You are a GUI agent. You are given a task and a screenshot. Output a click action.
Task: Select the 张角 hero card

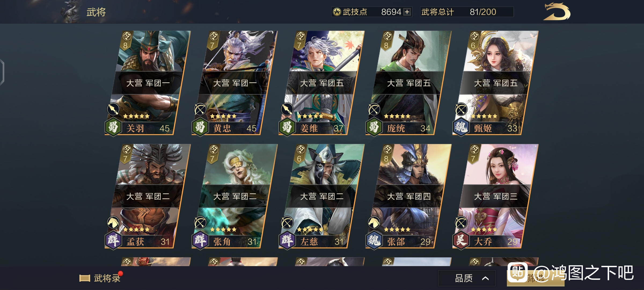233,196
